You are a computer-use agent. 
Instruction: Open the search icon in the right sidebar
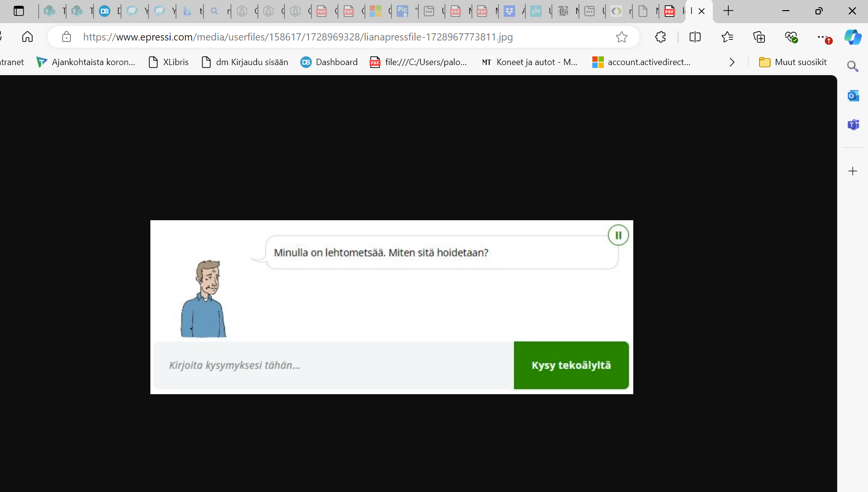click(x=853, y=66)
